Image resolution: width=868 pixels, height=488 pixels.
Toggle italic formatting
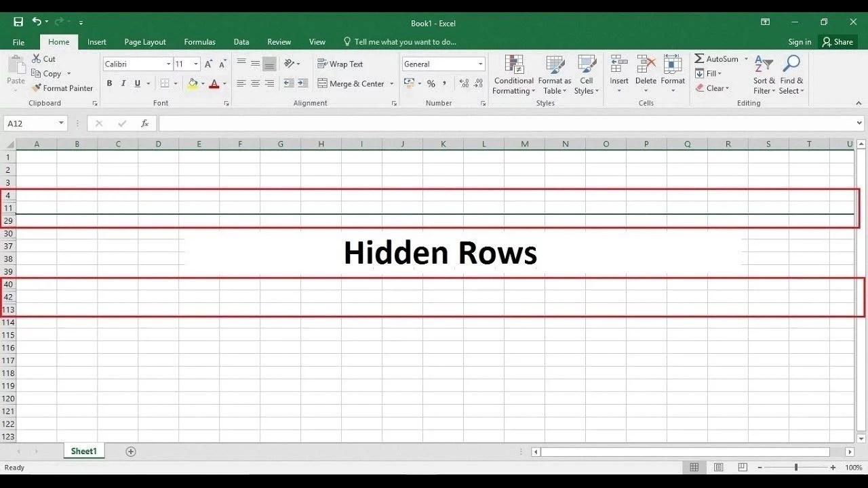click(123, 83)
